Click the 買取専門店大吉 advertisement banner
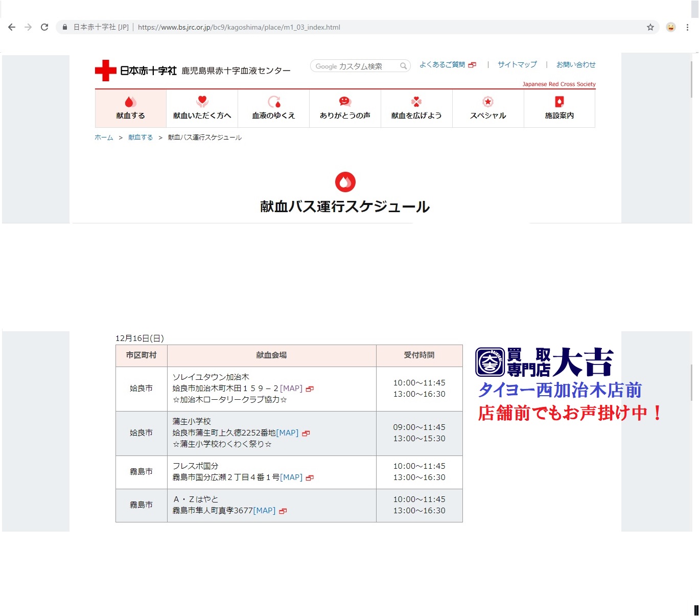Image resolution: width=699 pixels, height=616 pixels. 567,384
